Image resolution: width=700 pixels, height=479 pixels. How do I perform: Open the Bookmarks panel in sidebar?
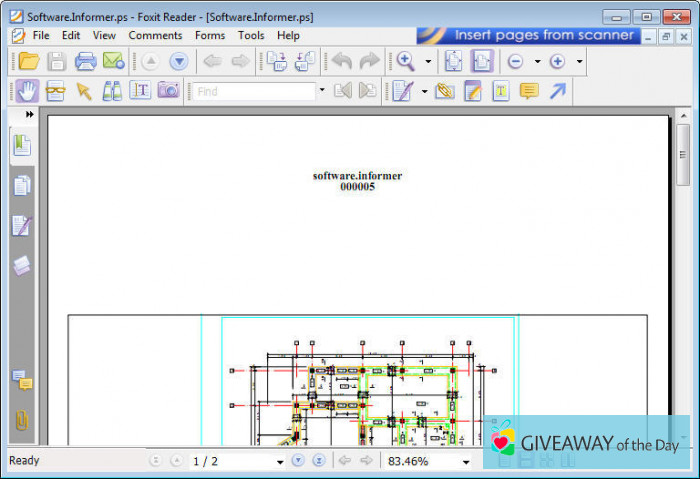pos(22,146)
